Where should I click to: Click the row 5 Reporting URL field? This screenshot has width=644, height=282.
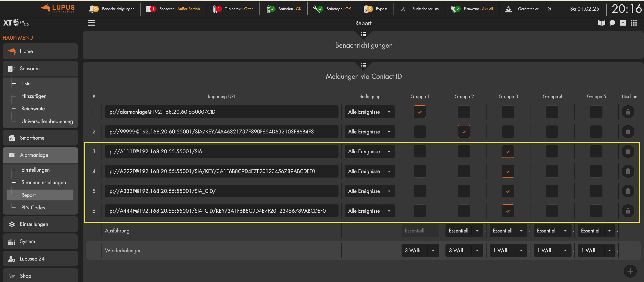click(221, 191)
